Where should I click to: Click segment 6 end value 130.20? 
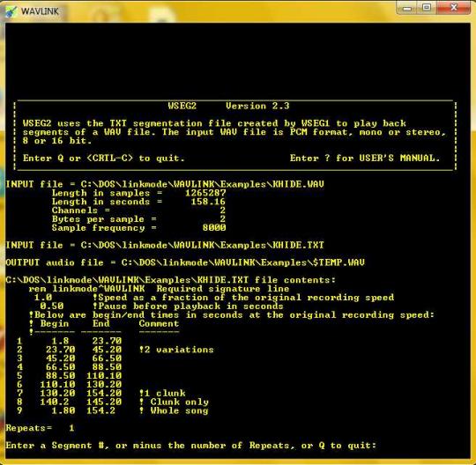click(x=104, y=384)
